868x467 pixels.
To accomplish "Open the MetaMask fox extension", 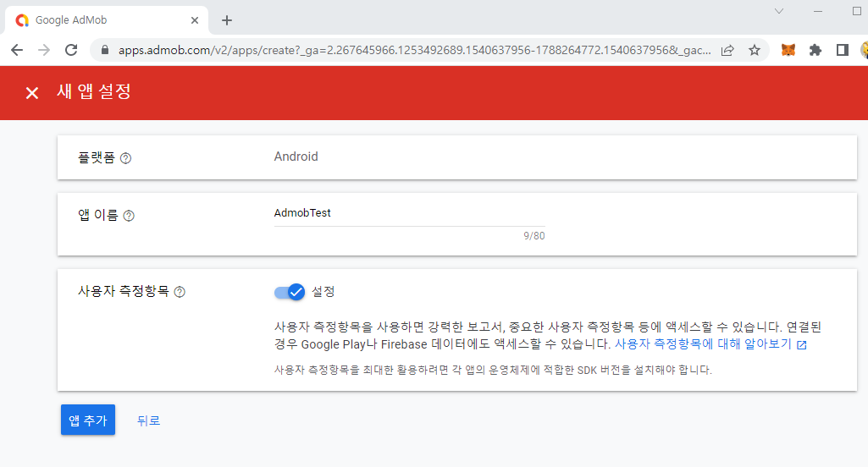I will click(x=788, y=51).
